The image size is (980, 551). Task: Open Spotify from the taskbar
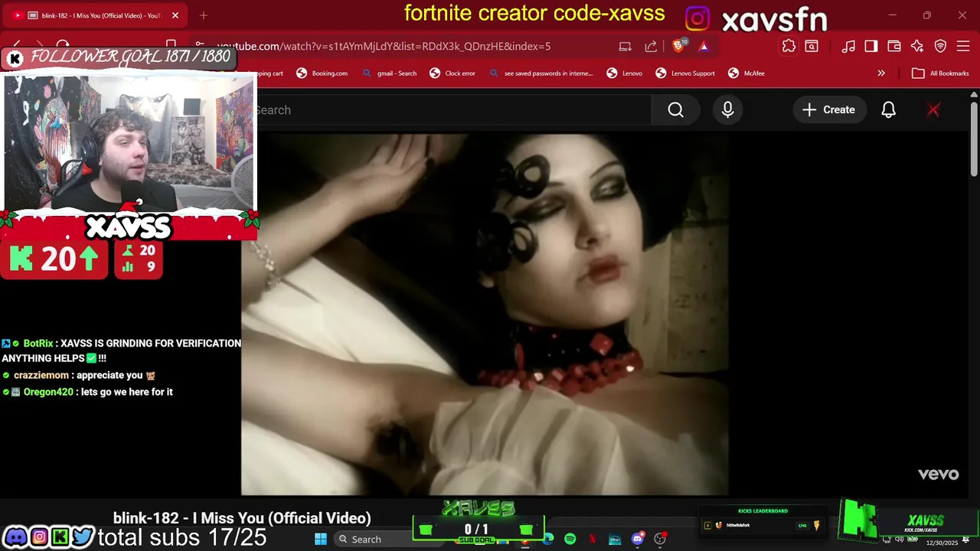tap(570, 539)
